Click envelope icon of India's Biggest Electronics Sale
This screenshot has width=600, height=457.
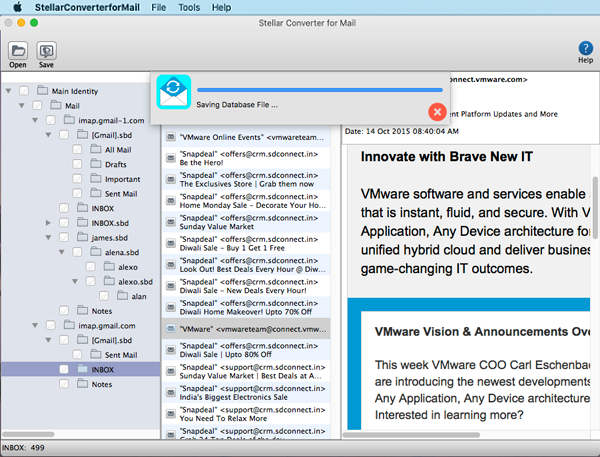click(171, 393)
